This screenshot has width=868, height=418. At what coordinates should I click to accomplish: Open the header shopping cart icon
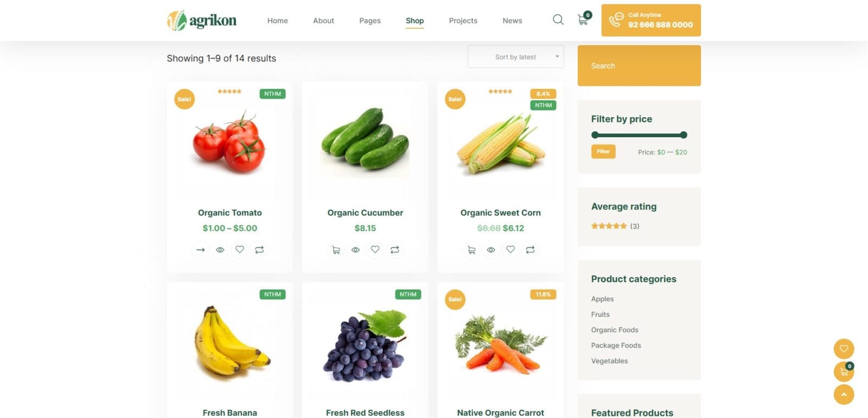tap(583, 20)
